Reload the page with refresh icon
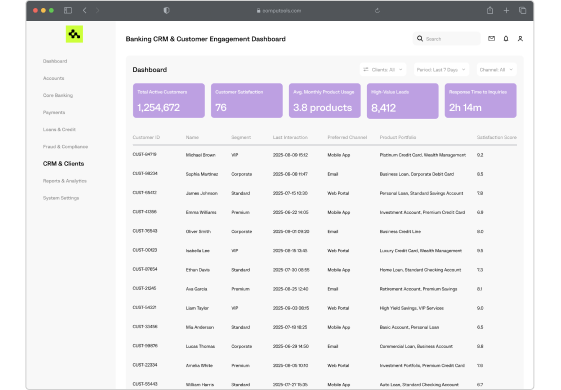 [x=377, y=11]
